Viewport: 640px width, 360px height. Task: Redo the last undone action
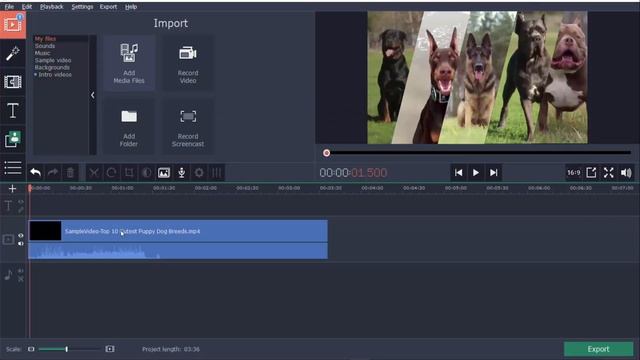53,173
